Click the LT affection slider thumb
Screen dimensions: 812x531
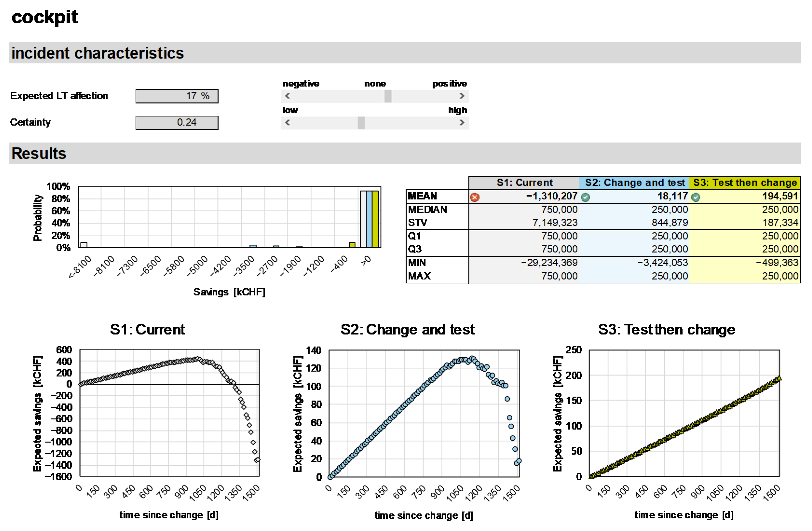click(388, 96)
